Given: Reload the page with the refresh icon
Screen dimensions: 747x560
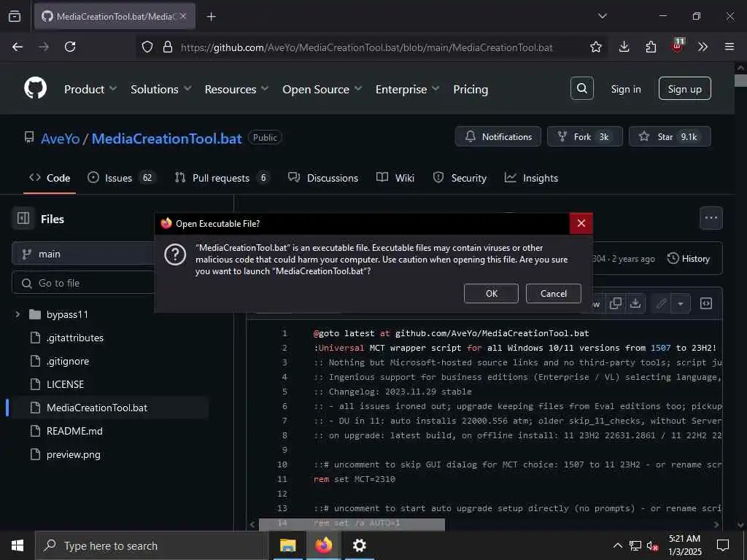Looking at the screenshot, I should point(70,47).
